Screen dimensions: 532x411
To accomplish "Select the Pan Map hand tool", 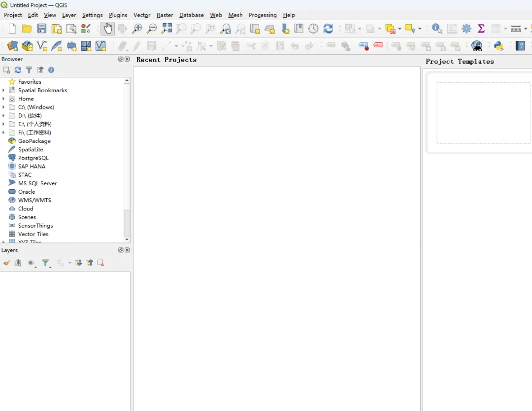I will coord(107,29).
